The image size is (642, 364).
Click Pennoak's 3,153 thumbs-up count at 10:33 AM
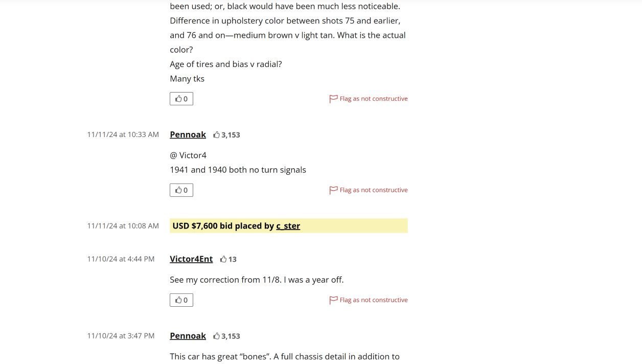(226, 135)
